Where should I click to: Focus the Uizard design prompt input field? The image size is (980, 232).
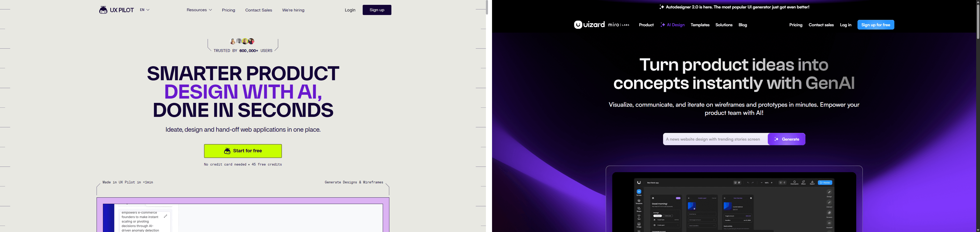click(716, 139)
